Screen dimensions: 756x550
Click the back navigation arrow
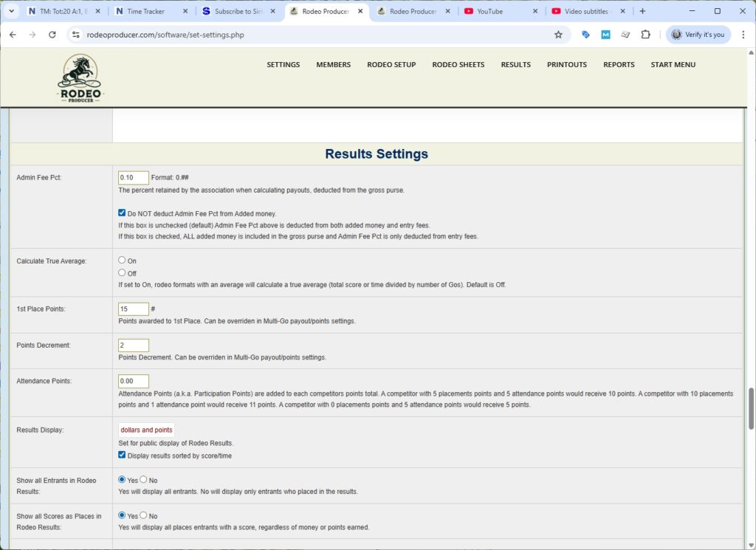[13, 34]
